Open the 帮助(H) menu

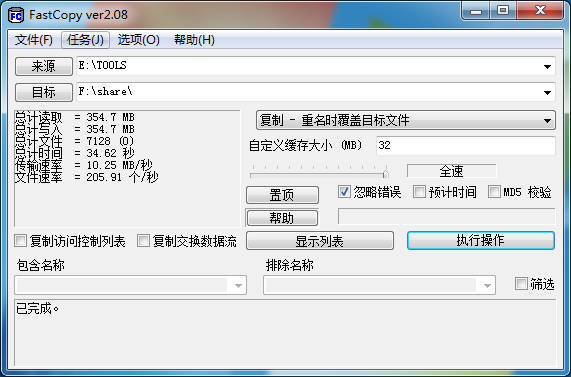pyautogui.click(x=194, y=40)
